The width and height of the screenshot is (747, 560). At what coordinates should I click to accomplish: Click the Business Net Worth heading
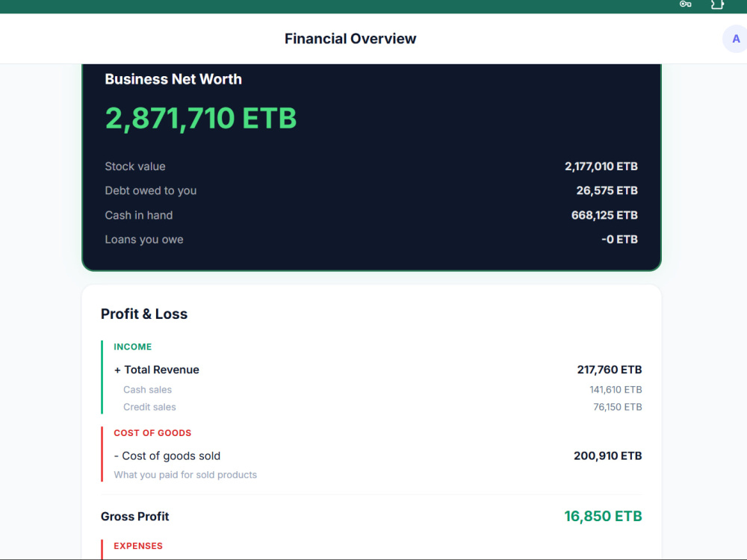tap(173, 79)
